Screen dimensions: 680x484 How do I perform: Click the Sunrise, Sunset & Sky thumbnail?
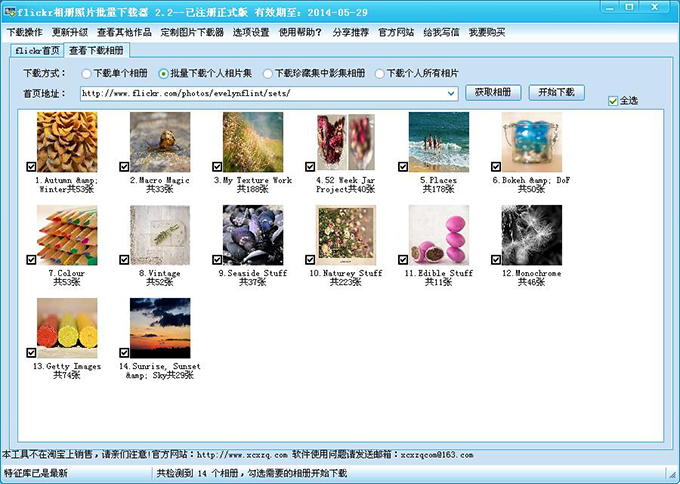(x=160, y=328)
